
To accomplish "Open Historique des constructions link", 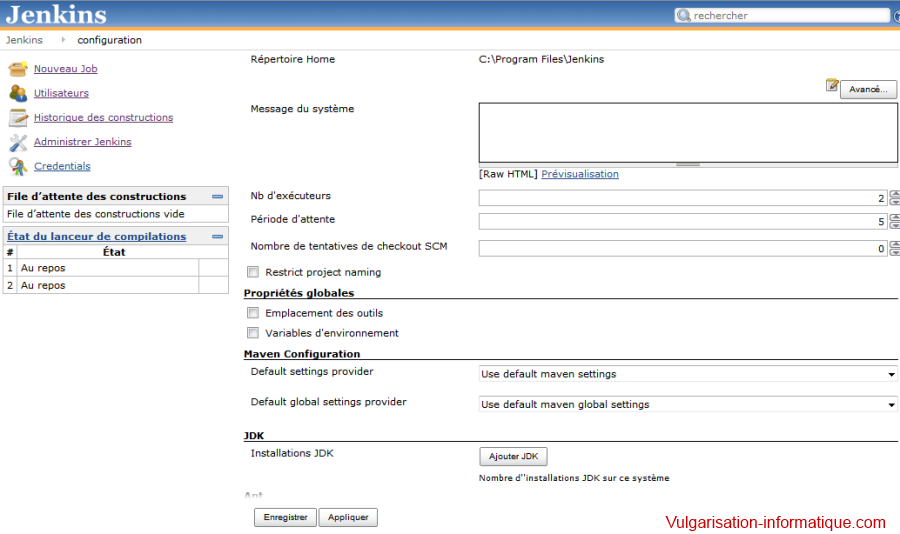I will [x=103, y=117].
